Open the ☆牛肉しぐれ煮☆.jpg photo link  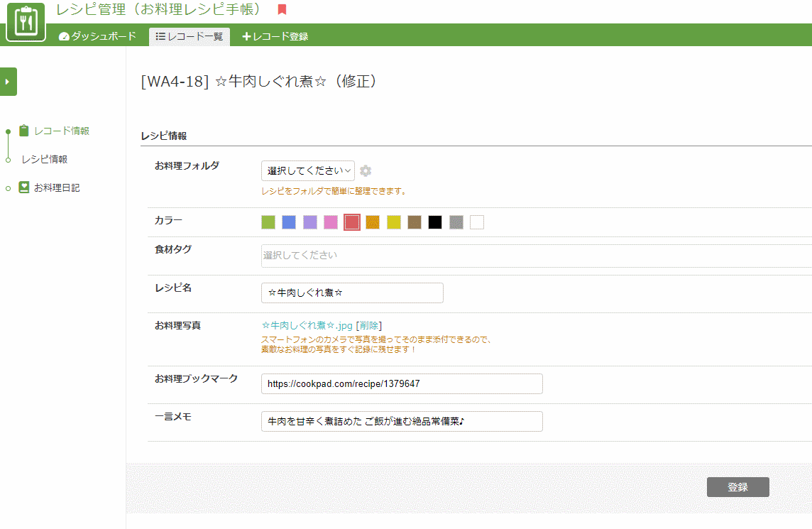tap(307, 325)
